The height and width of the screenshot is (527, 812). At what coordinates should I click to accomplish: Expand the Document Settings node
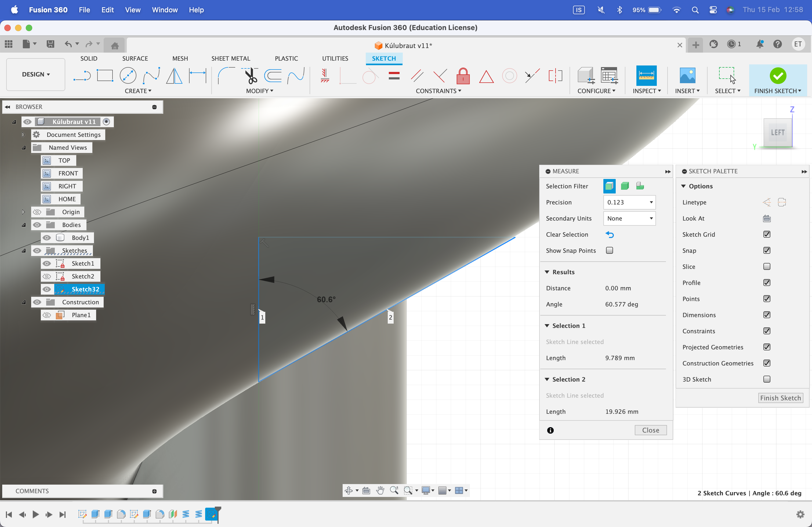point(23,135)
